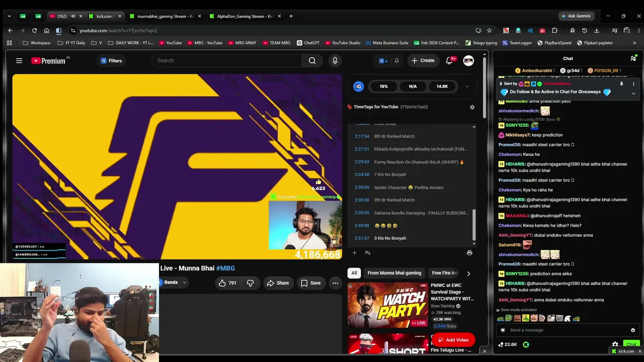
Task: Open chat user list icon in Kick chat header
Action: pos(633,58)
